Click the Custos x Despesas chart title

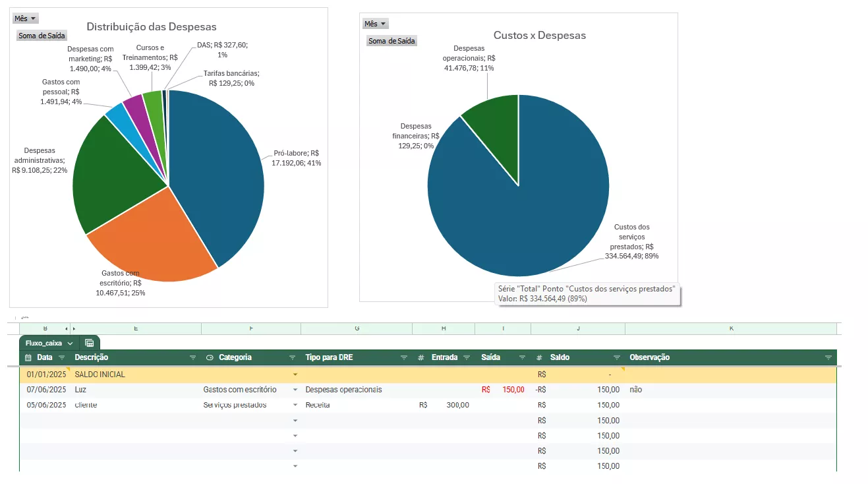click(540, 36)
